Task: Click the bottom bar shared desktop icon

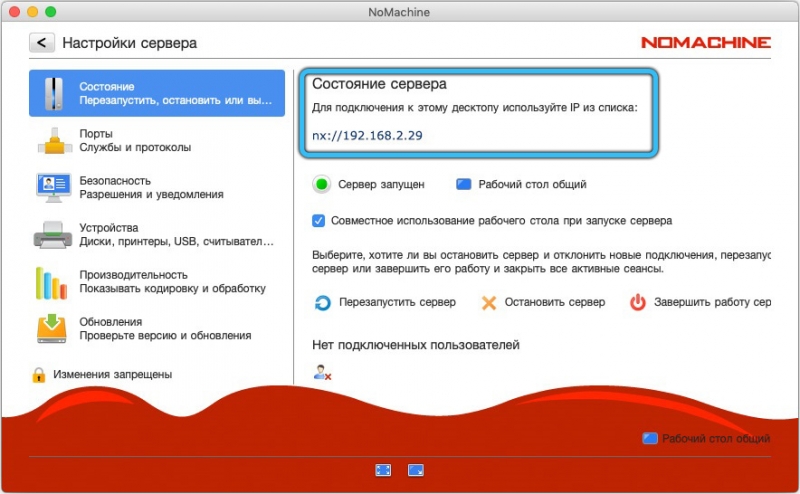Action: pyautogui.click(x=649, y=438)
